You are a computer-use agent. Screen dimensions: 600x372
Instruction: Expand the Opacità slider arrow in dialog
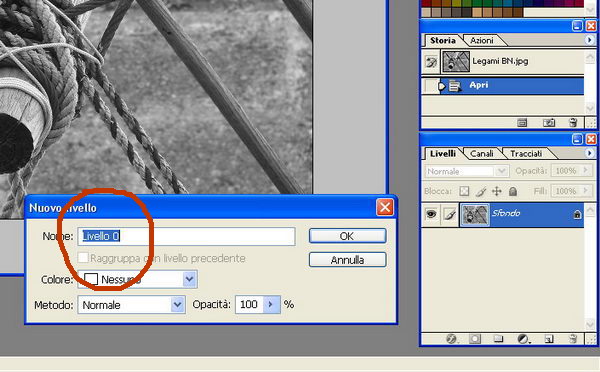click(x=271, y=305)
